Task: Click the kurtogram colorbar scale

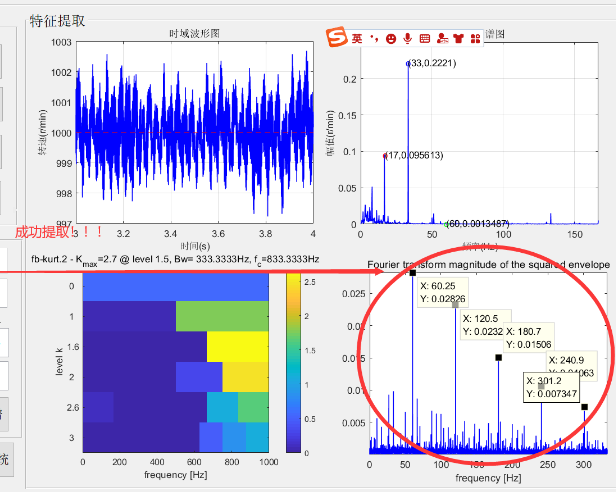Action: [293, 363]
